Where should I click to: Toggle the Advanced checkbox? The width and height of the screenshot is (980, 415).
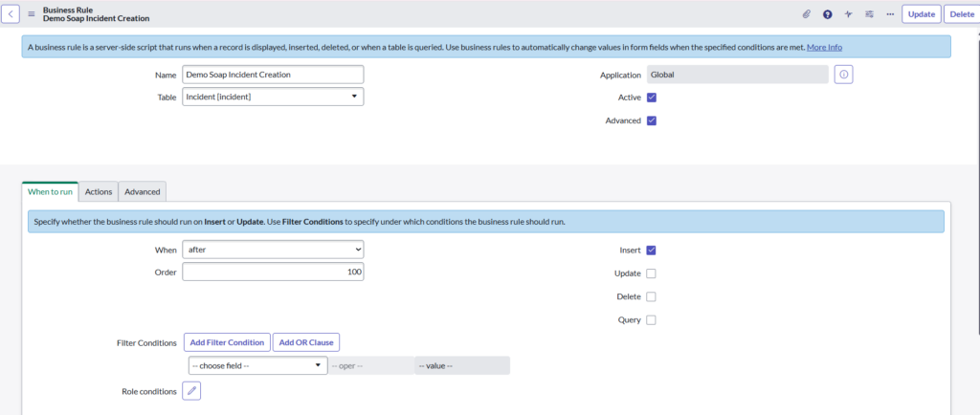point(652,120)
